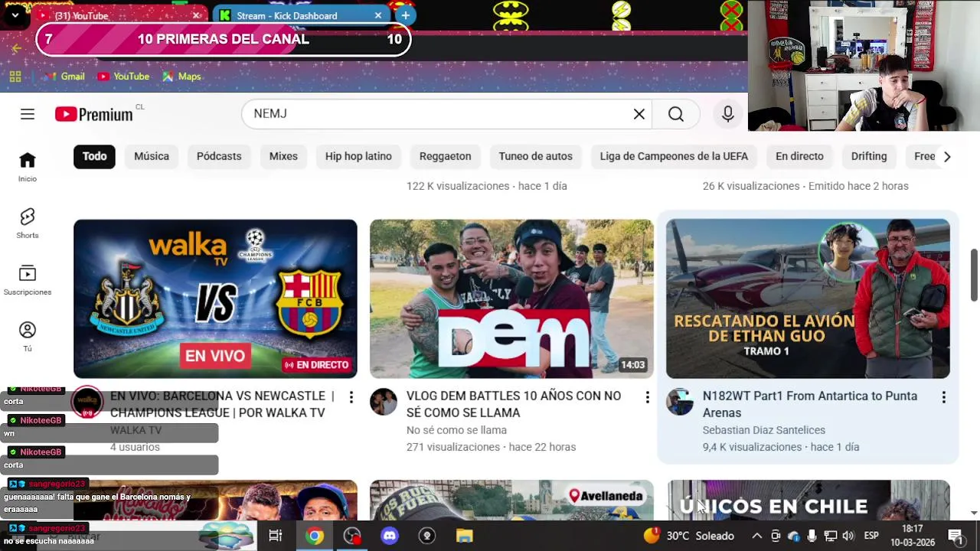The image size is (980, 551).
Task: Go to Inicio in sidebar
Action: click(x=28, y=167)
